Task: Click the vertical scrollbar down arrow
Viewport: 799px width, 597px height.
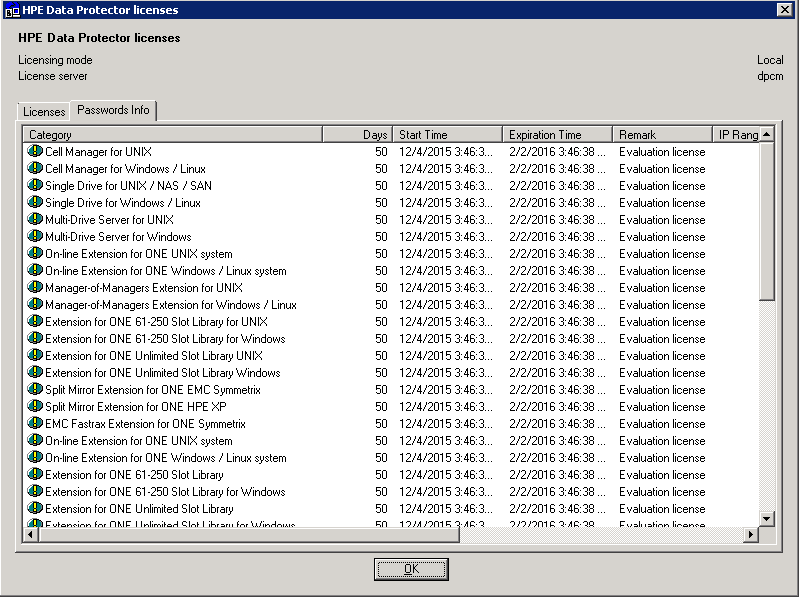Action: [x=766, y=519]
